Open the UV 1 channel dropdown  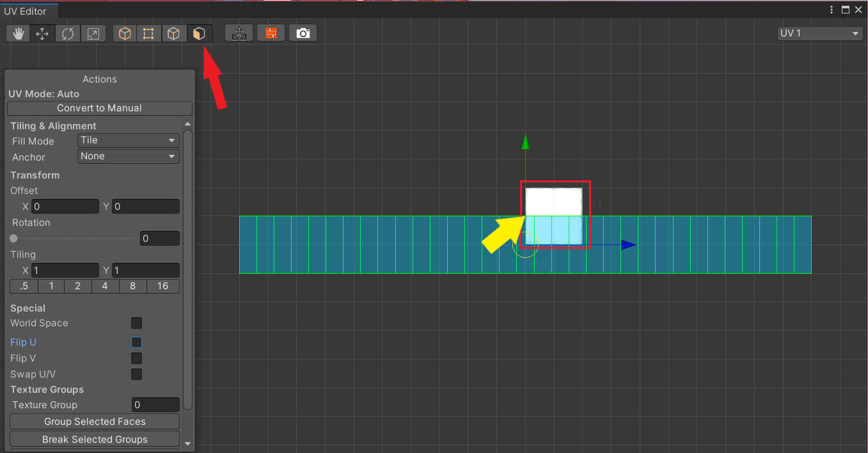point(819,33)
